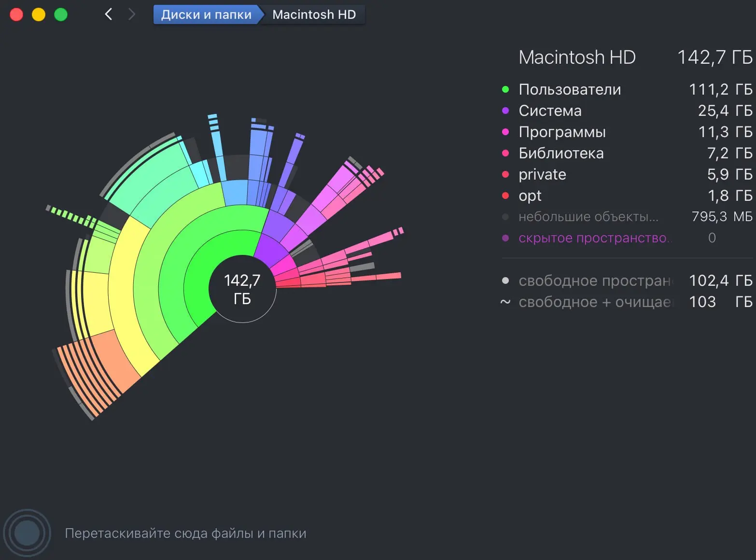Image resolution: width=756 pixels, height=560 pixels.
Task: Click the red dot beside opt
Action: point(505,196)
